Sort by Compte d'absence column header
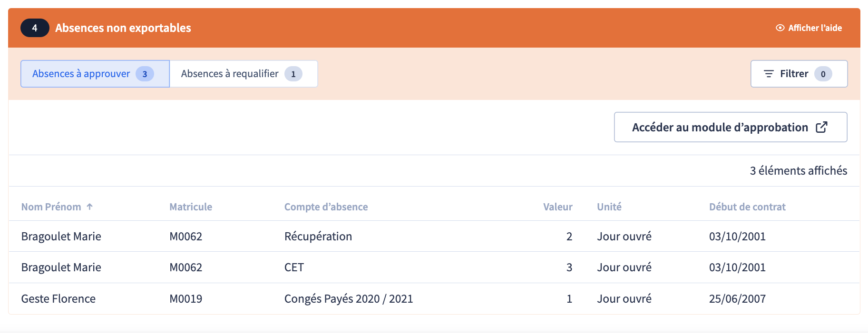This screenshot has width=868, height=336. [326, 207]
